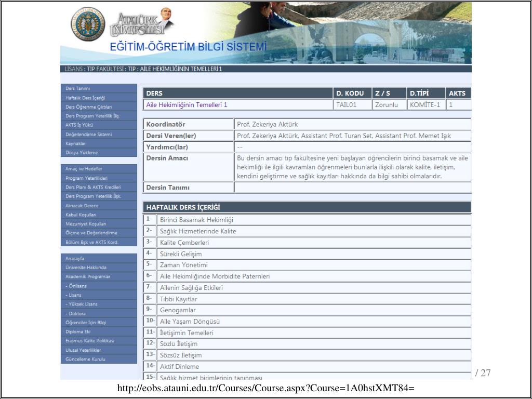Click the Atatürk Üniversitesi wordmark logo
Screen dimensions: 532x399
[142, 23]
